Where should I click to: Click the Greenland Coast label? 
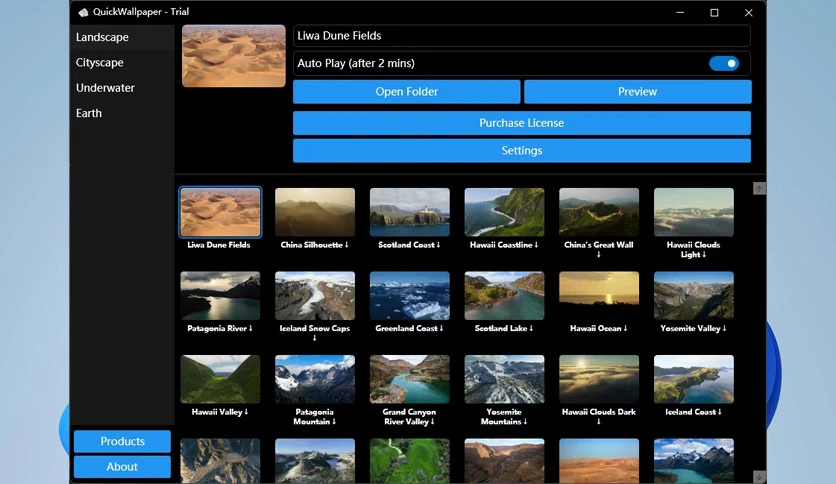click(409, 328)
